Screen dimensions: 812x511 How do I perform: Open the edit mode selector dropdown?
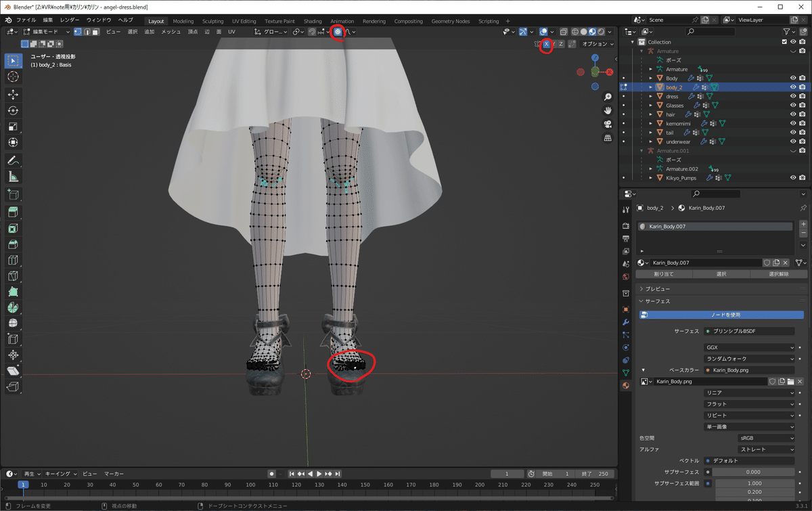(46, 32)
